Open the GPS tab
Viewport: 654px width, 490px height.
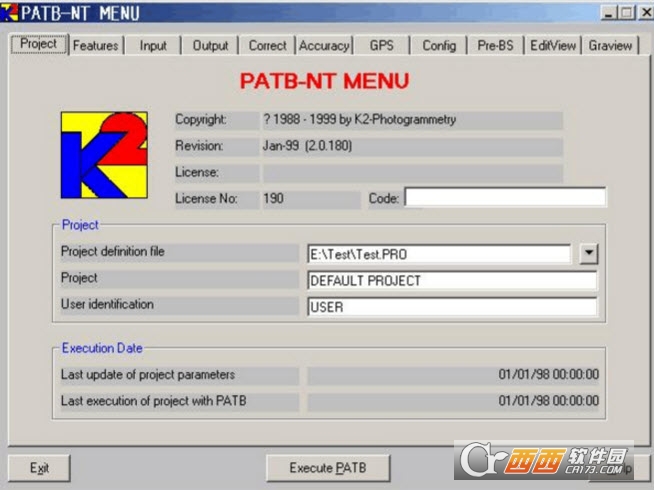382,45
